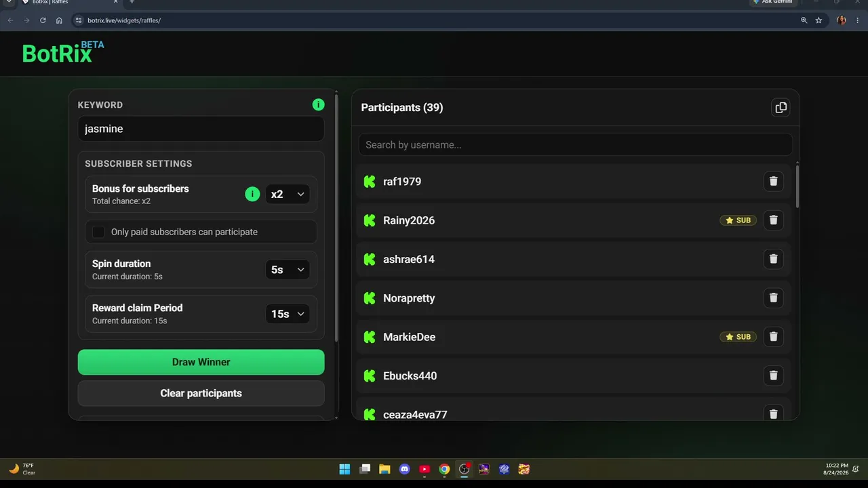Go to the browser home page
868x488 pixels.
[59, 20]
